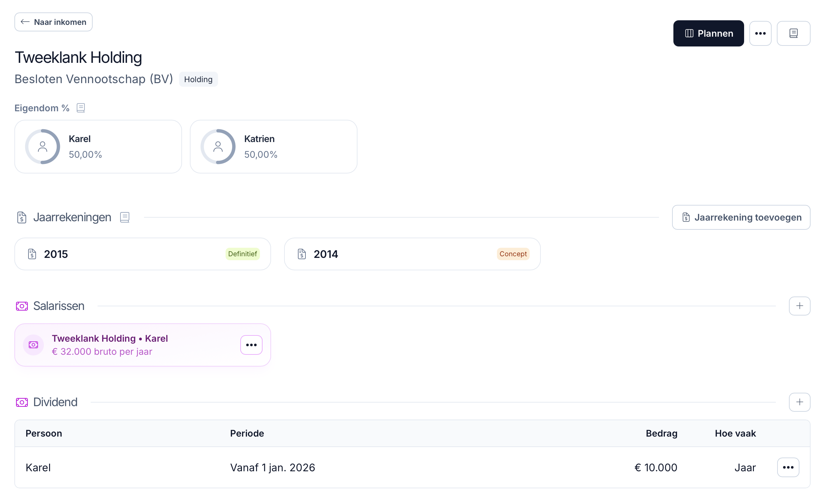This screenshot has width=823, height=504.
Task: Select Karel's 50,00% ownership card
Action: (x=98, y=147)
